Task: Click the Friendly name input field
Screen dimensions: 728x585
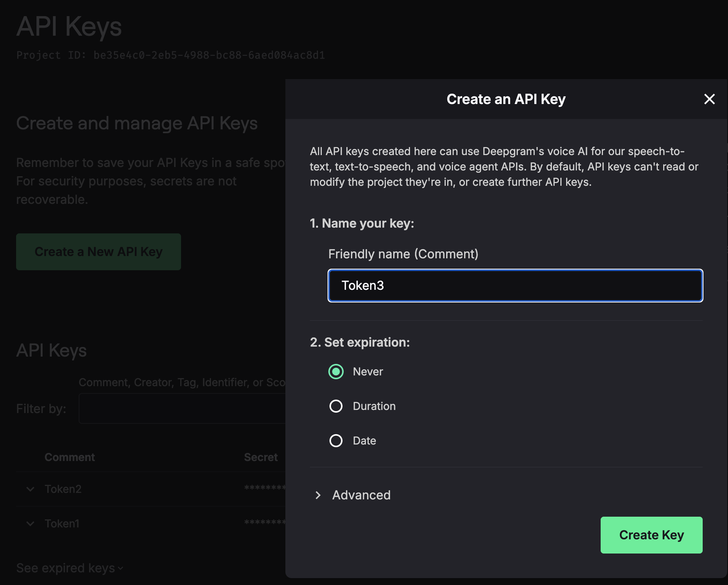Action: [x=515, y=286]
